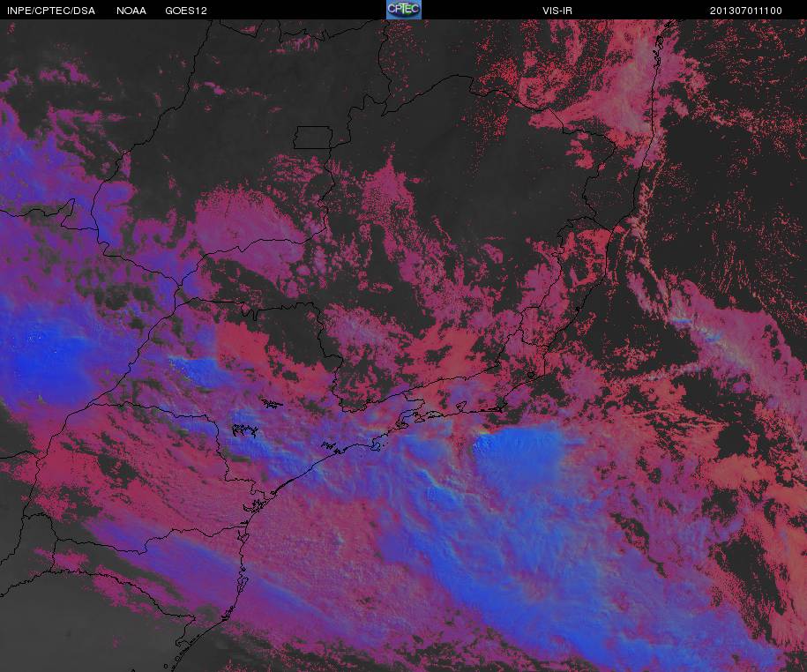Click the NOAA label in the header
The width and height of the screenshot is (807, 672).
coord(131,11)
